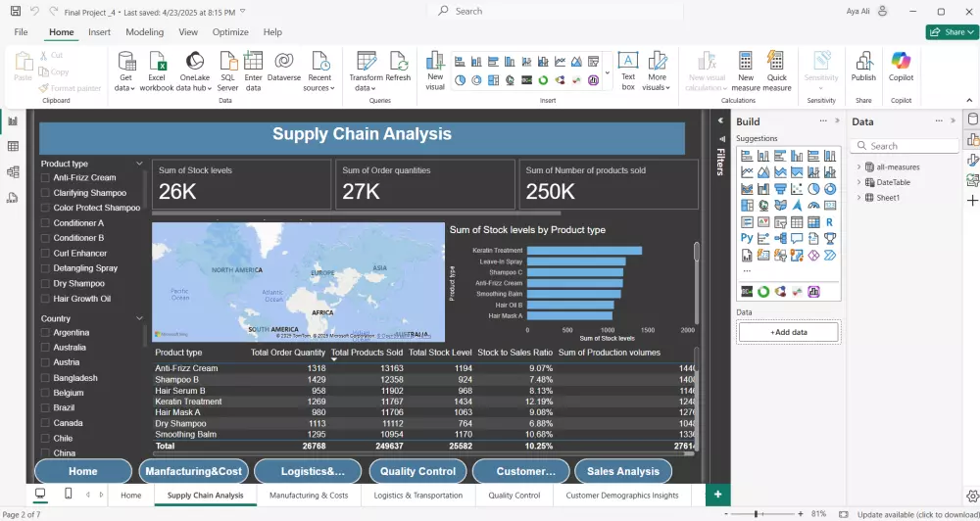Screen dimensions: 980x521
Task: Click the Home navigation button on report
Action: tap(83, 471)
